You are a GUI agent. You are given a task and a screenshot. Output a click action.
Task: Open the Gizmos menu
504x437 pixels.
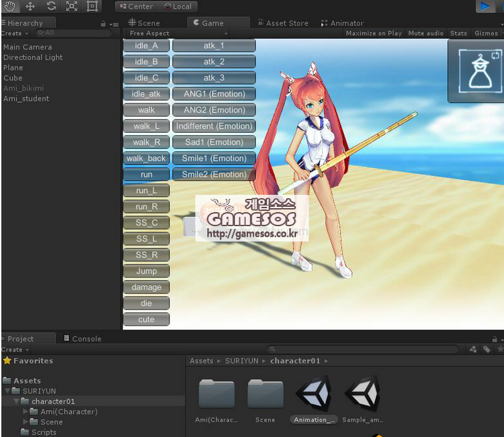[486, 33]
